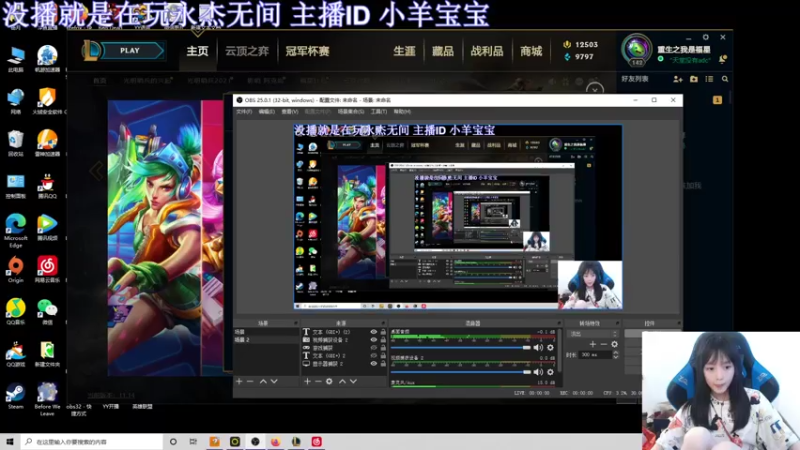This screenshot has height=450, width=800.
Task: Toggle visibility of 文本 (GDI+) (2) source
Action: pyautogui.click(x=373, y=332)
